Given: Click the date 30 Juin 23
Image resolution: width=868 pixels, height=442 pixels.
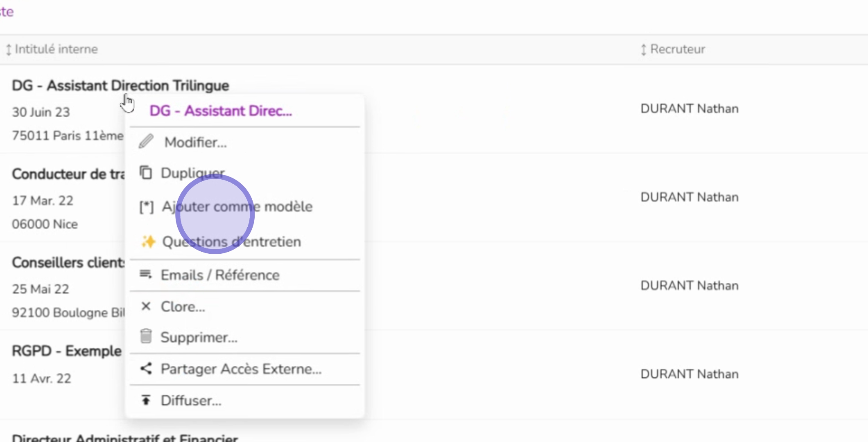Looking at the screenshot, I should 41,112.
